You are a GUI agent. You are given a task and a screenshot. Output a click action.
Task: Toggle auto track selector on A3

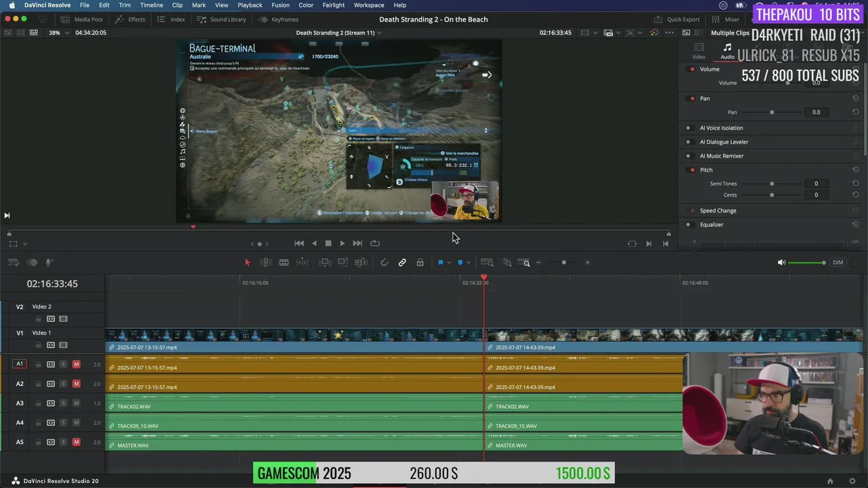(x=51, y=403)
